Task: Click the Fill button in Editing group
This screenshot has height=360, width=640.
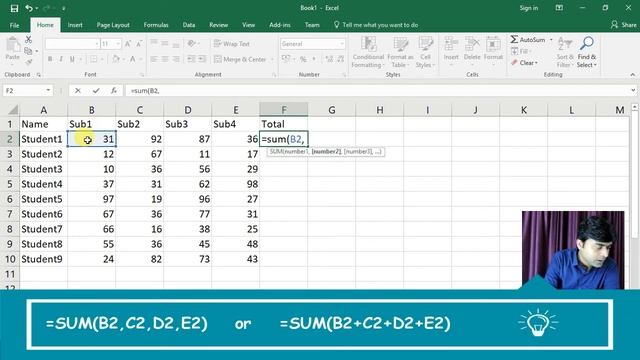Action: click(520, 51)
